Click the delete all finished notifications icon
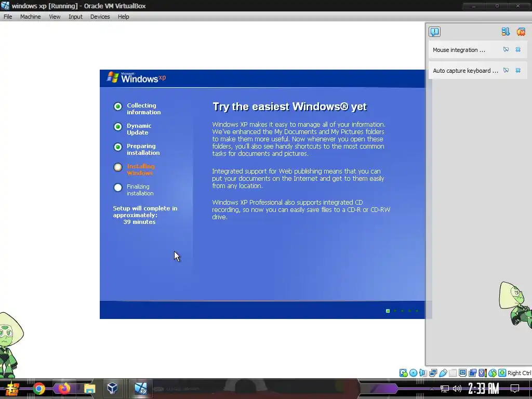 (521, 32)
